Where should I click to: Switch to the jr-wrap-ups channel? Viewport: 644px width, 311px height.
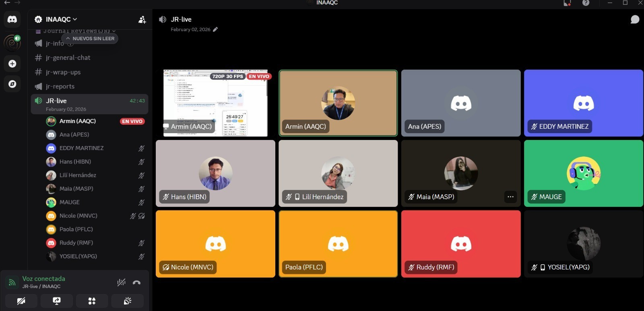[x=63, y=72]
